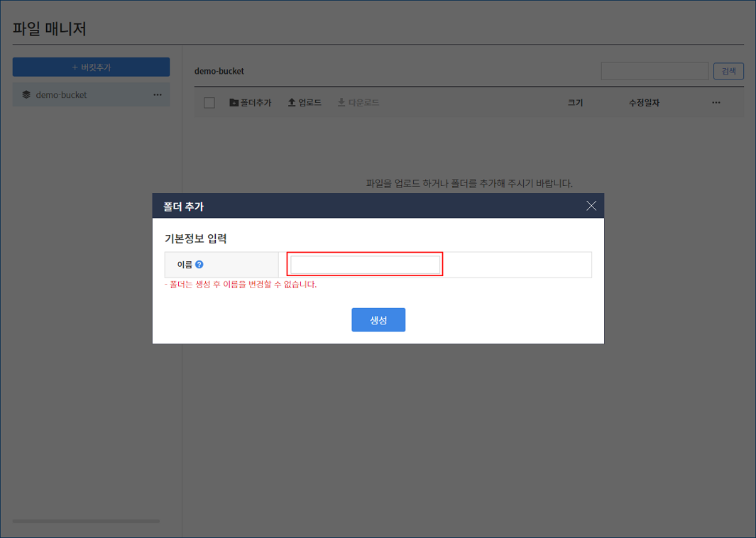Open the demo-bucket more options menu
The width and height of the screenshot is (756, 538).
(x=158, y=95)
